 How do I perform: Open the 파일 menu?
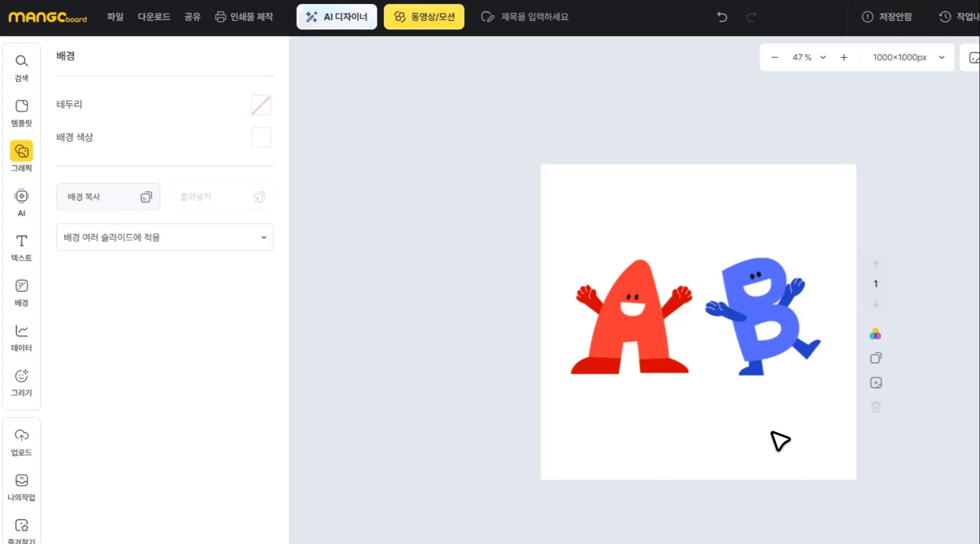click(x=115, y=17)
